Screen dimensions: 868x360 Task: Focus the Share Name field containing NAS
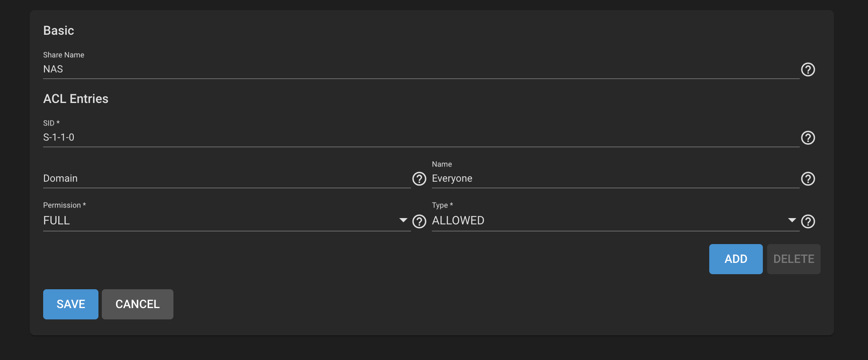tap(421, 69)
